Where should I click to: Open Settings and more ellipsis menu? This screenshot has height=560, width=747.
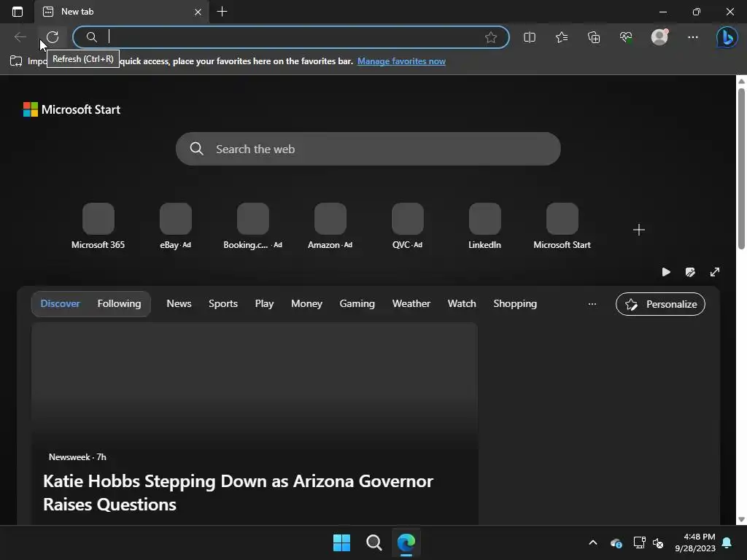(x=693, y=37)
